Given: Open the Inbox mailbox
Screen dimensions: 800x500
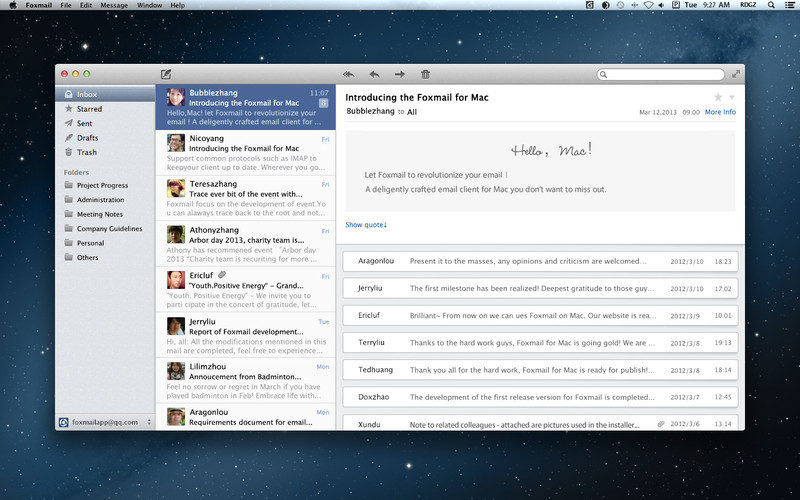Looking at the screenshot, I should [x=105, y=94].
